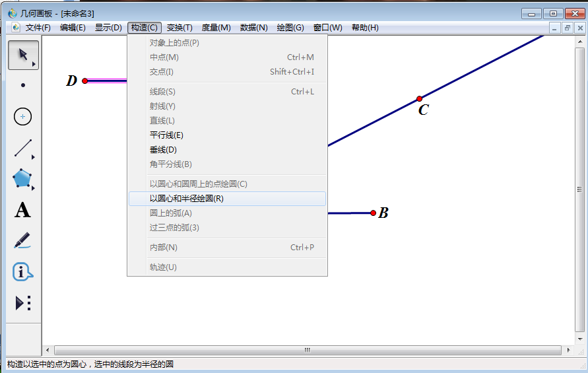Select the Arrow selection tool
The height and width of the screenshot is (373, 588).
coord(23,55)
